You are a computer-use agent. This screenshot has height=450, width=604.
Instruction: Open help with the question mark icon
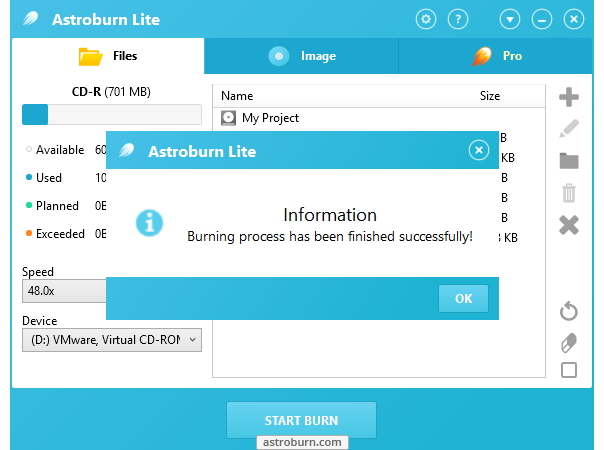click(458, 19)
